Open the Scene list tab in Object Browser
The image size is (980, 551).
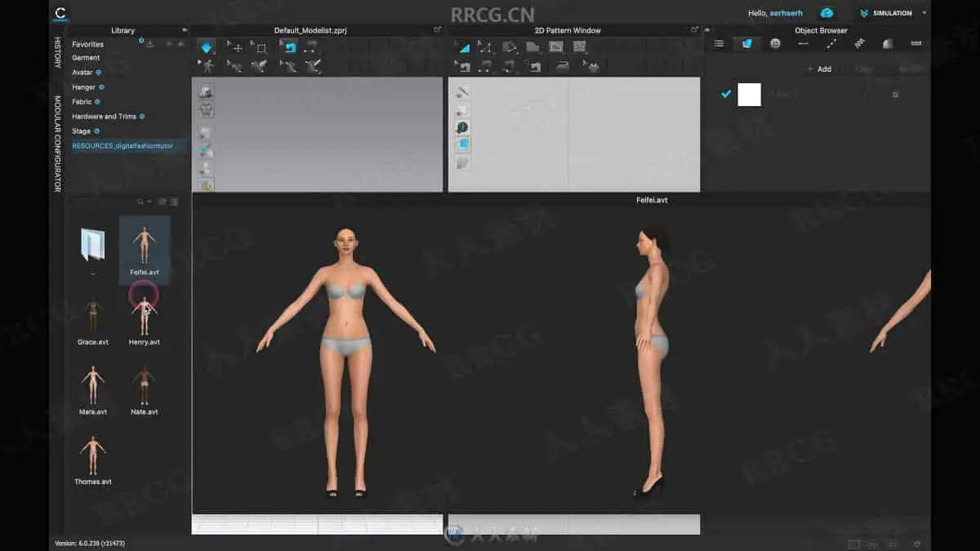[719, 44]
